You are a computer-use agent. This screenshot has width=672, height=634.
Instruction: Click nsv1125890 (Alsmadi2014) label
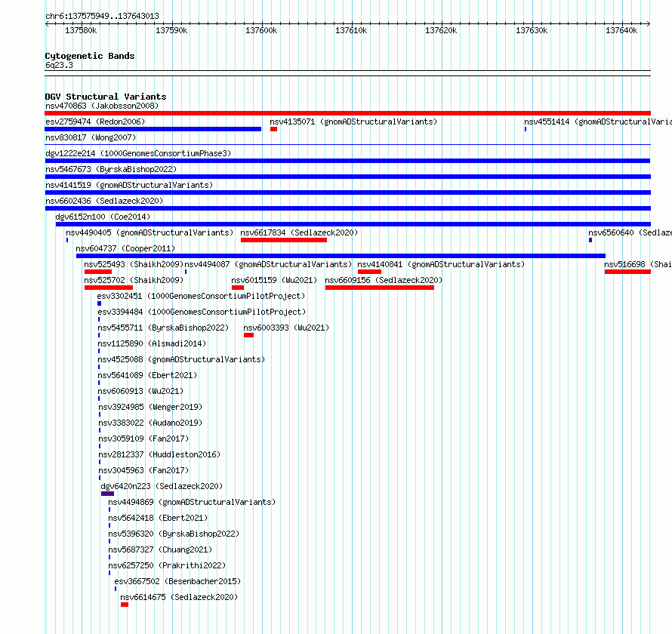tap(152, 343)
